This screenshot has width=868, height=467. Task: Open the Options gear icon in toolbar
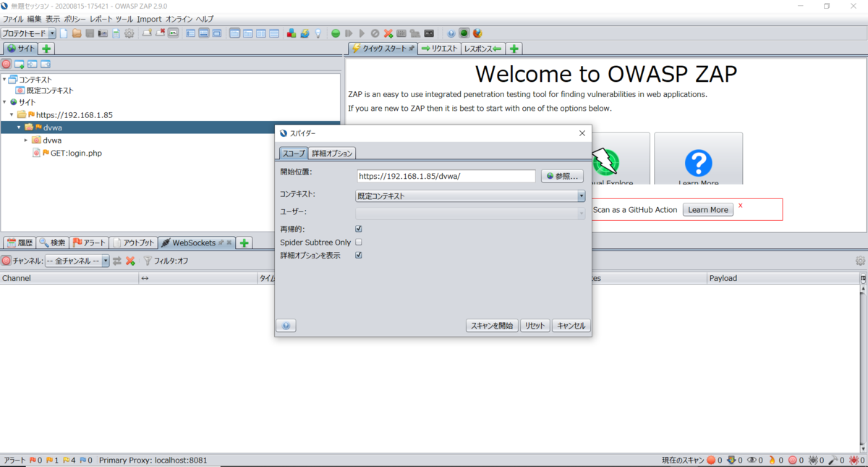point(129,33)
